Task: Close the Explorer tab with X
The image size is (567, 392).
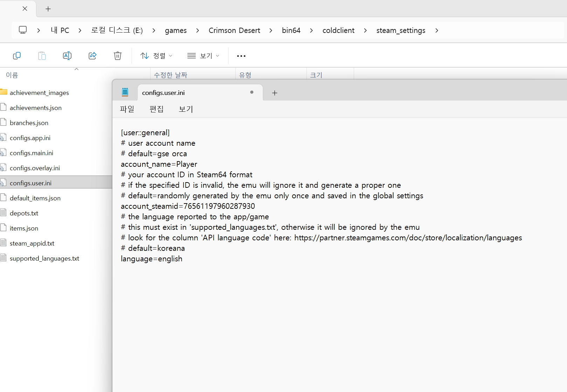Action: [x=25, y=9]
